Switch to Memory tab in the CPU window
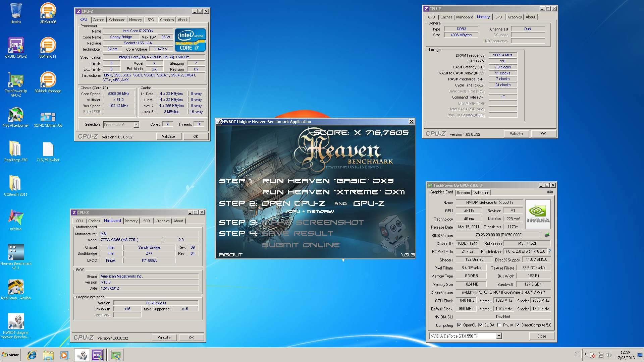 point(136,20)
